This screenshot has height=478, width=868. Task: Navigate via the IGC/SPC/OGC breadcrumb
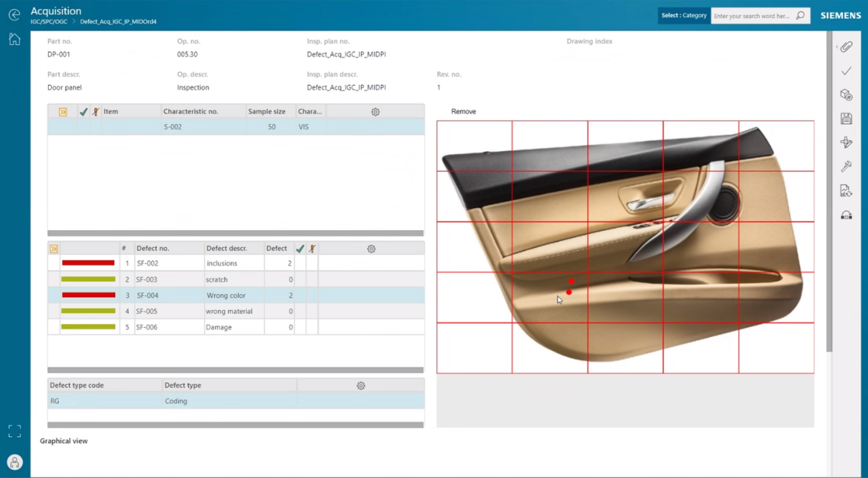pos(49,21)
